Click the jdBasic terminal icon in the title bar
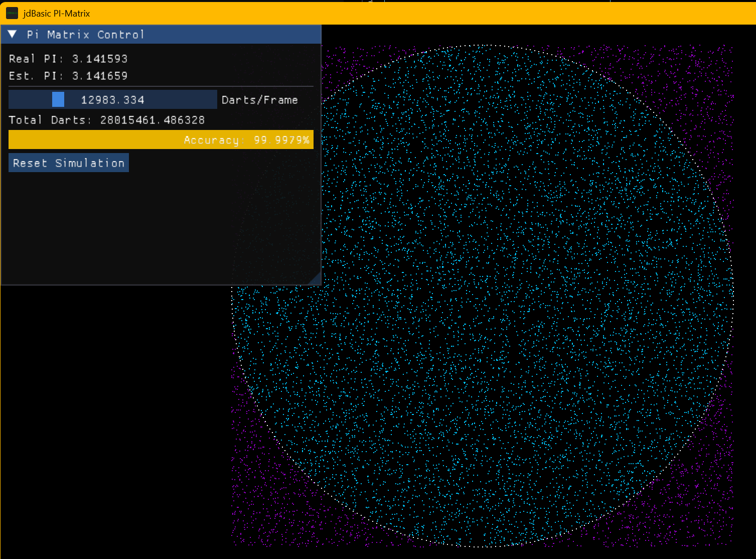The width and height of the screenshot is (756, 559). [12, 13]
